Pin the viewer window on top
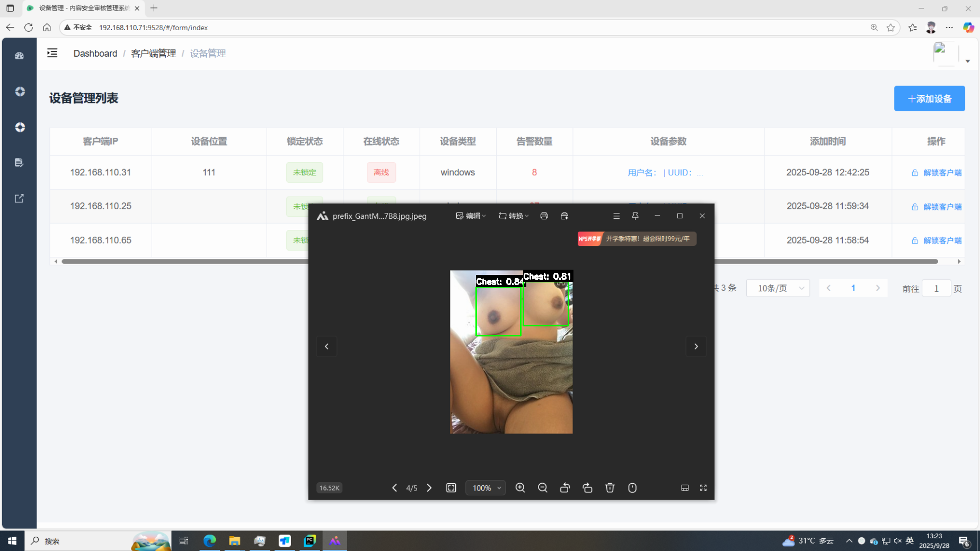 pos(635,216)
